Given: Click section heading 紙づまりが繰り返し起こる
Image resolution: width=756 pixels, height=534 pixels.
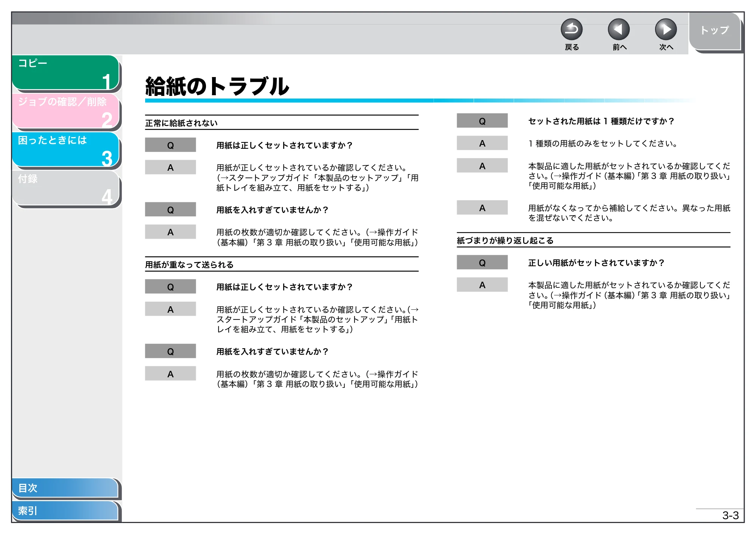Looking at the screenshot, I should click(505, 241).
